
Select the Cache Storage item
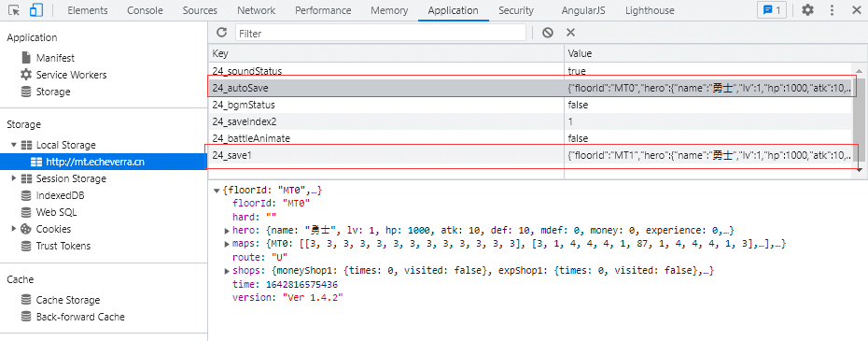click(68, 300)
